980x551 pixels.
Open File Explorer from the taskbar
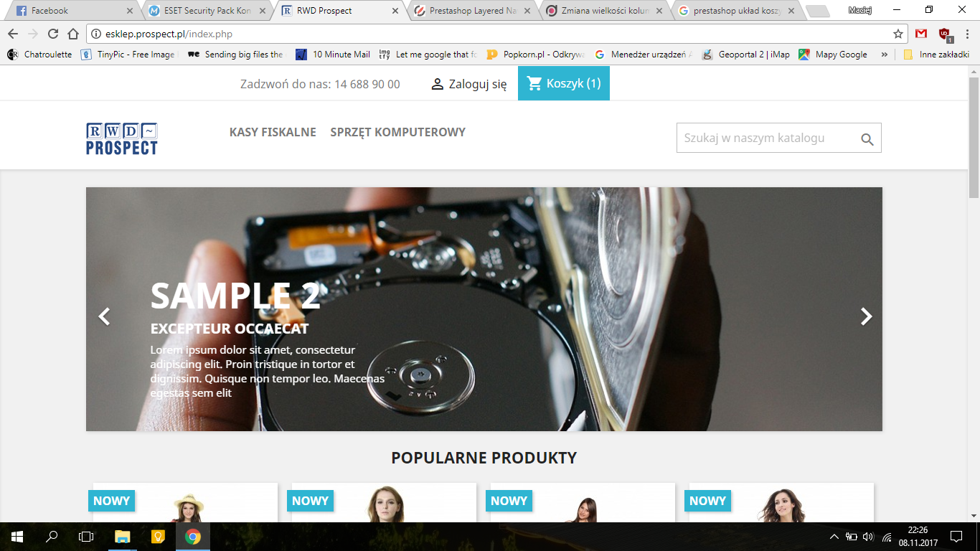coord(123,536)
